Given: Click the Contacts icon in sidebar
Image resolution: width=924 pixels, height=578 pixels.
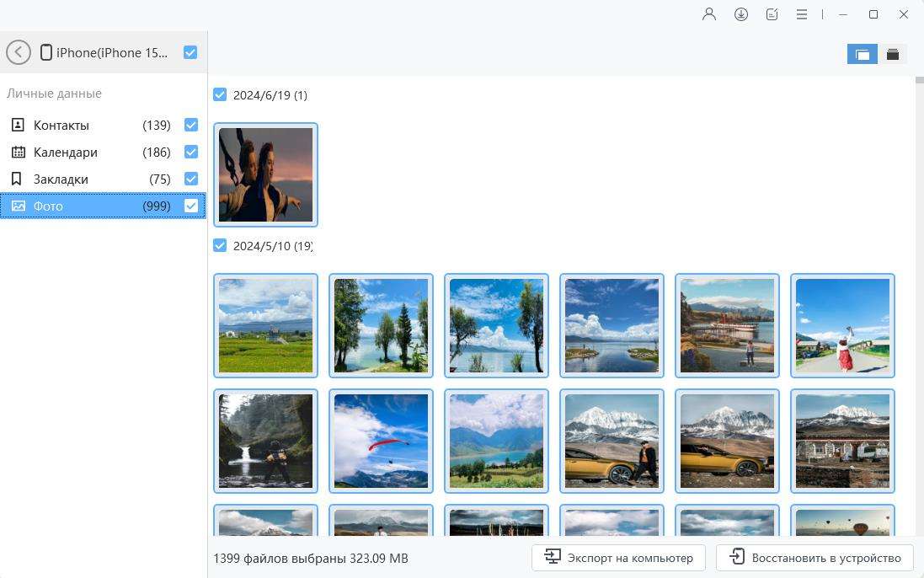Looking at the screenshot, I should 19,125.
